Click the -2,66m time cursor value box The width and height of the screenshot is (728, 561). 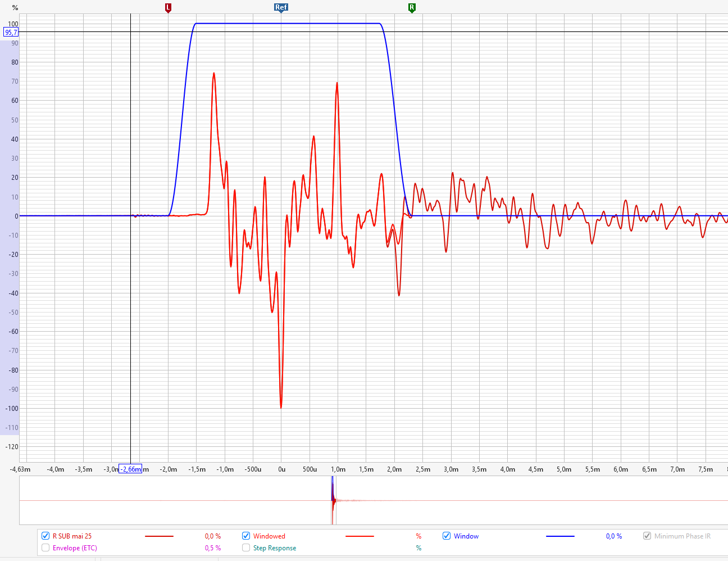click(130, 469)
